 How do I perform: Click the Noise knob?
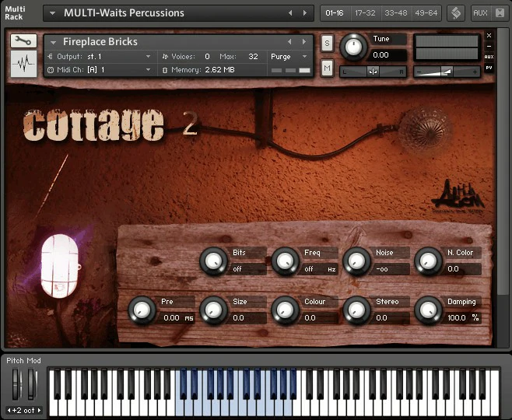[356, 261]
